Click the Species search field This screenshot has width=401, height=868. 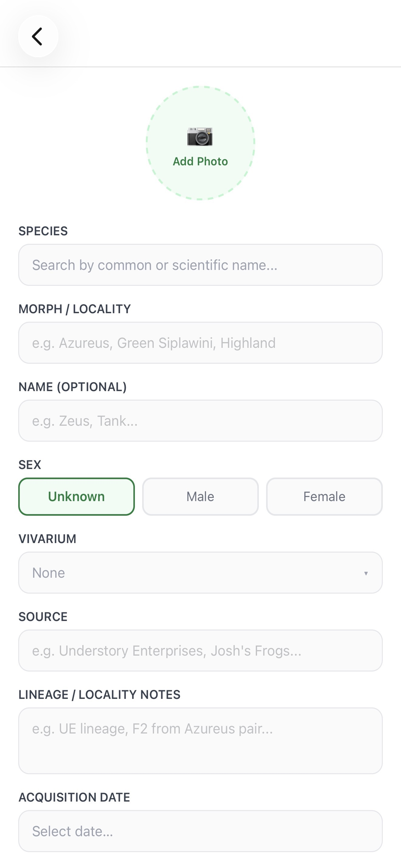pos(200,265)
